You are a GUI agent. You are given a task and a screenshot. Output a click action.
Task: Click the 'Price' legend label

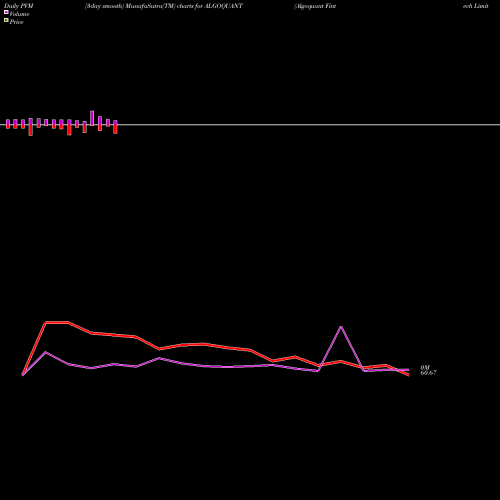pyautogui.click(x=16, y=22)
